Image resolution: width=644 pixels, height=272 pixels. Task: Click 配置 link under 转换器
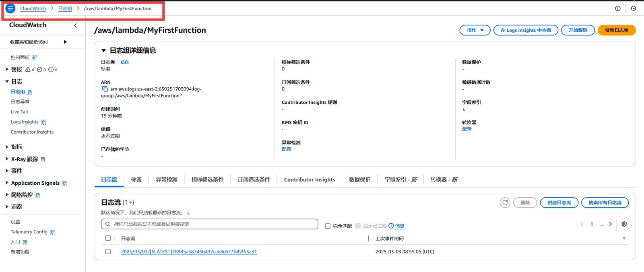[x=467, y=129]
